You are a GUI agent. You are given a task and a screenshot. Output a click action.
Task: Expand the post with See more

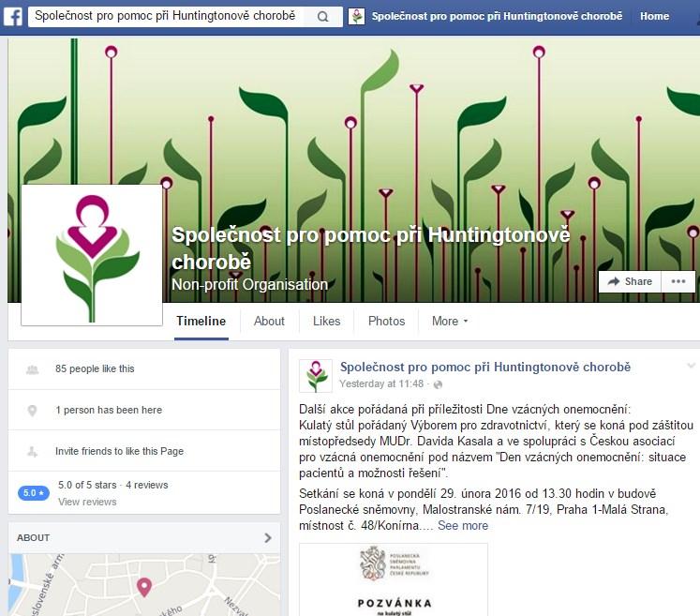[x=463, y=526]
